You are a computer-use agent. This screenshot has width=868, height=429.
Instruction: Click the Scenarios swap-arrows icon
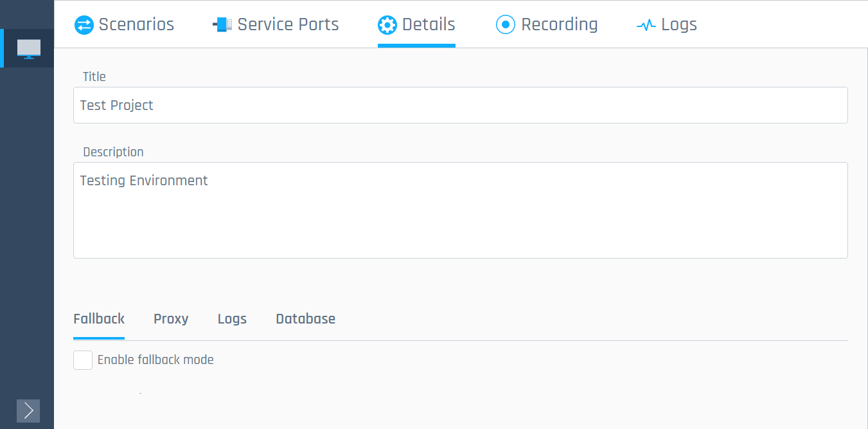(84, 25)
